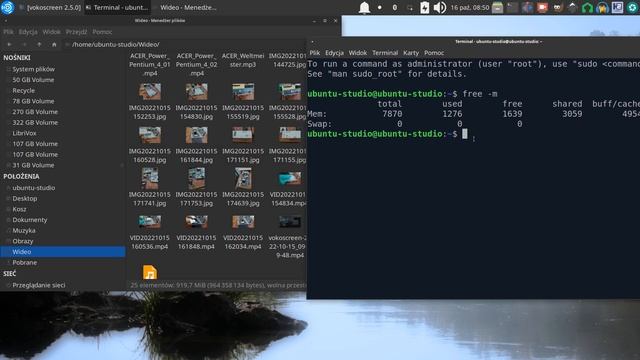Select the ACER_Weltmeister.mp3 file name
Image resolution: width=640 pixels, height=360 pixels.
243,60
